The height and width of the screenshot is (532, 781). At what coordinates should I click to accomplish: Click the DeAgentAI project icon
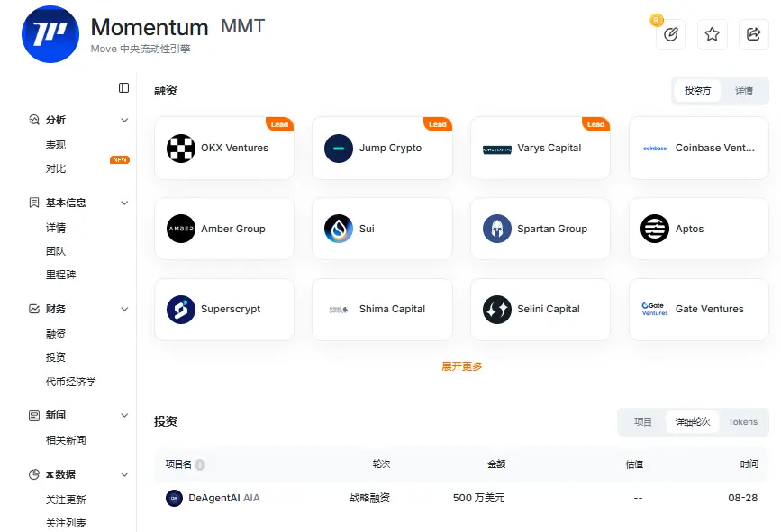click(x=174, y=498)
